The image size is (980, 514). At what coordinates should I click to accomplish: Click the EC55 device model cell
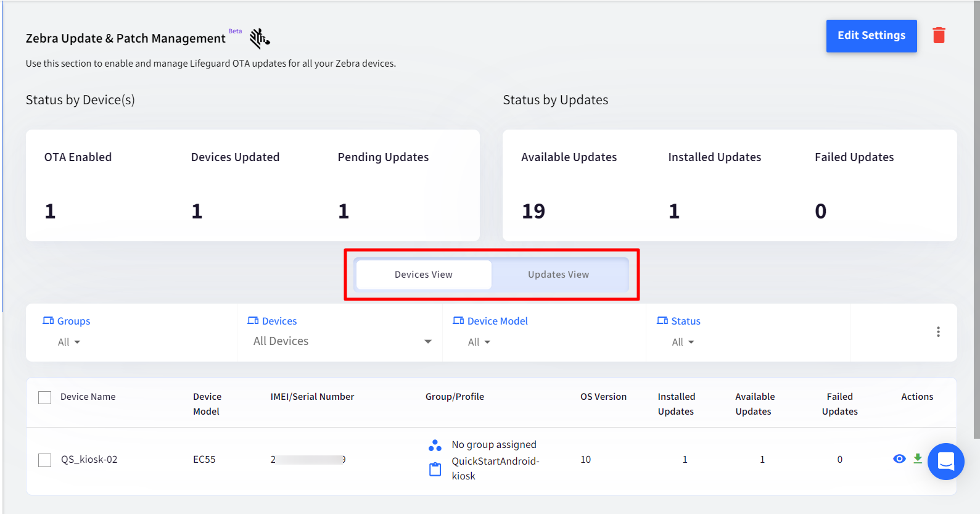204,459
